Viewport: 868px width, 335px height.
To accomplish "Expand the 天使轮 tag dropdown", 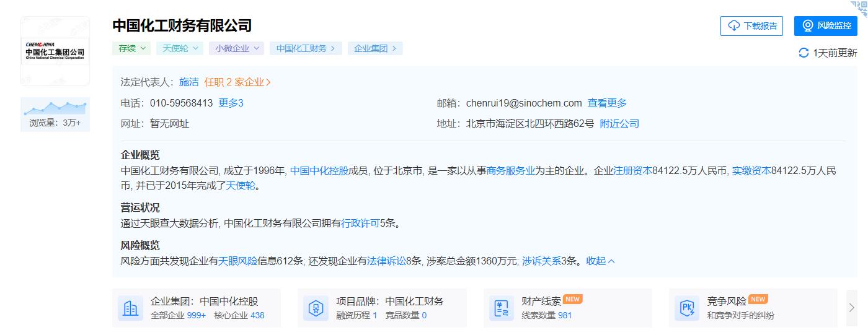I will tap(180, 48).
